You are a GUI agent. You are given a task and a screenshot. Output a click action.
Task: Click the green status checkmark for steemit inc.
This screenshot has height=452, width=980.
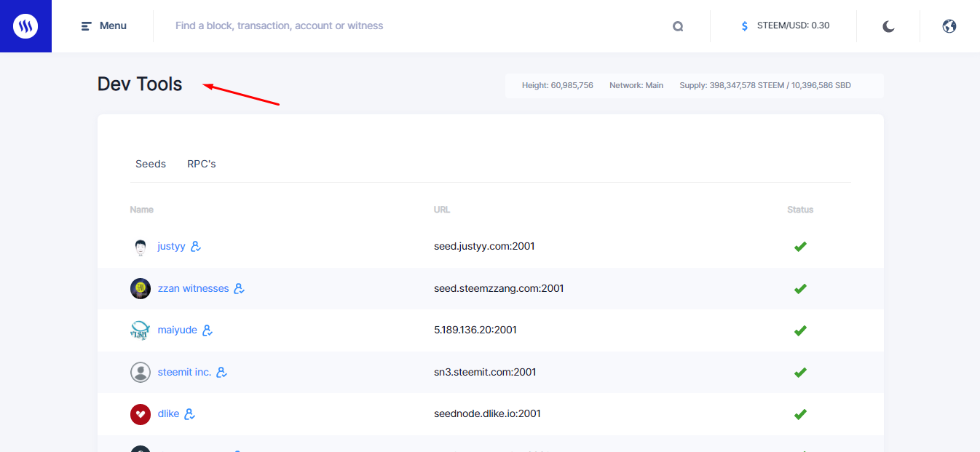pos(800,373)
